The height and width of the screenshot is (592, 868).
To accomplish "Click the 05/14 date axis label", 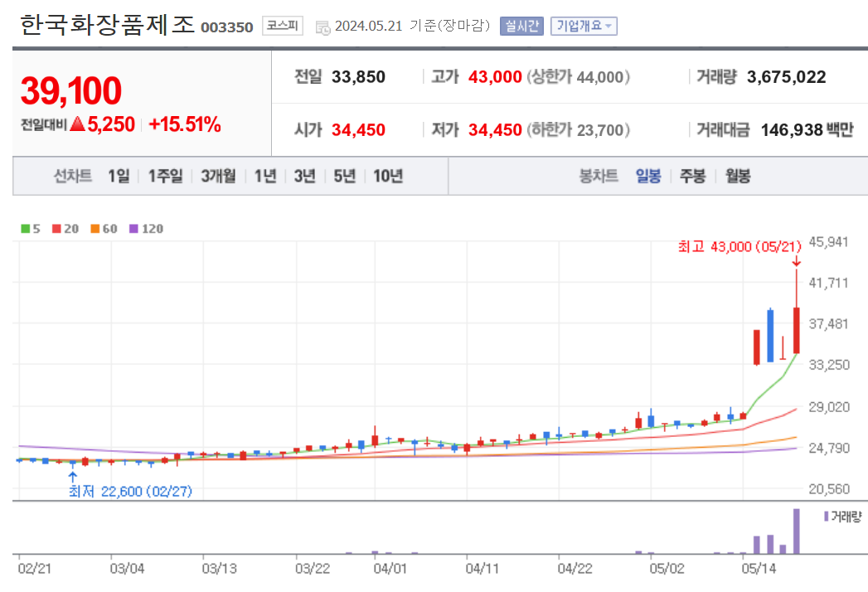I will (x=759, y=568).
